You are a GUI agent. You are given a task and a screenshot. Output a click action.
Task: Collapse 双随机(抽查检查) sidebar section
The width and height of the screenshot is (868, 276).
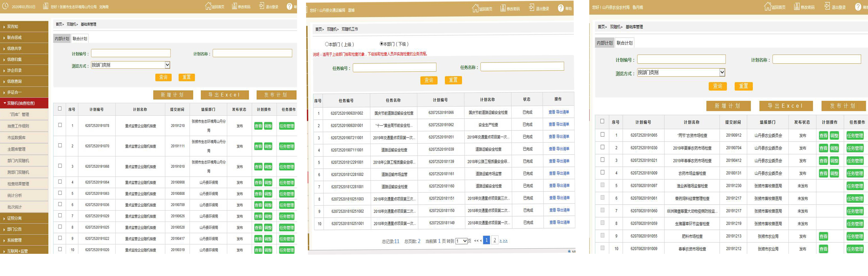pyautogui.click(x=24, y=103)
